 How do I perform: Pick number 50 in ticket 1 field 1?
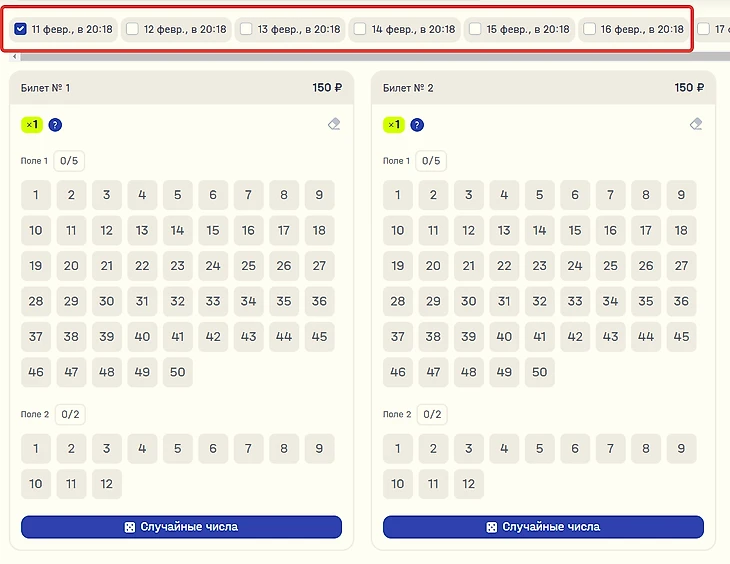coord(177,372)
